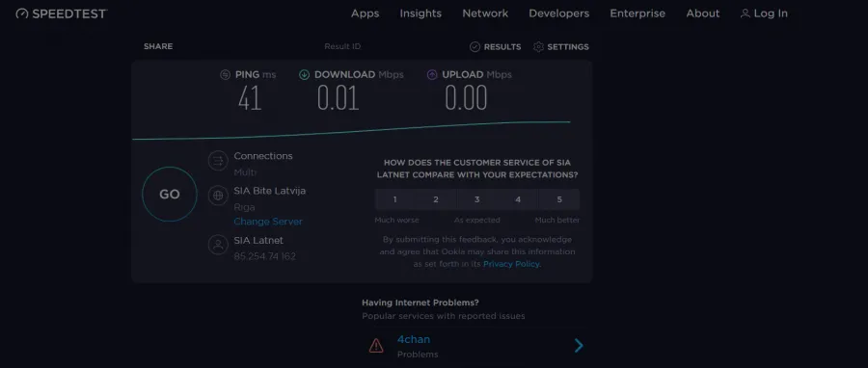
Task: Click the checkmark icon next to RESULTS
Action: [x=475, y=47]
